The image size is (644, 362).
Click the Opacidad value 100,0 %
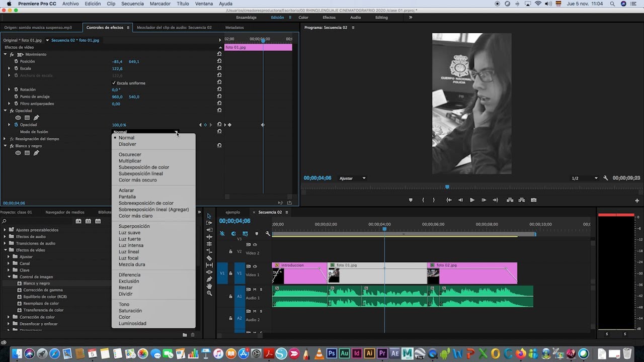pos(119,125)
